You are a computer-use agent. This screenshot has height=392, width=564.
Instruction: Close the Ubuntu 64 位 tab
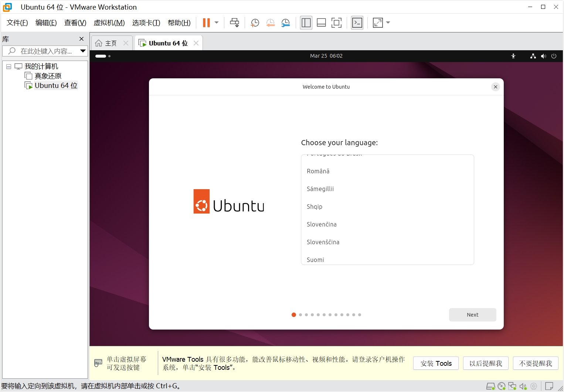pyautogui.click(x=196, y=43)
